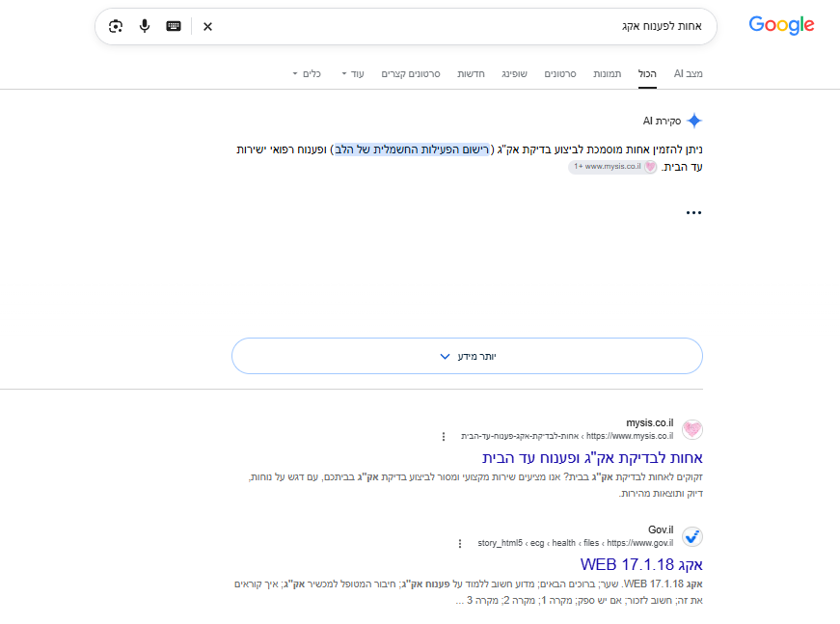Screen dimensions: 840x624
Task: Expand the כלים (Tools) dropdown
Action: click(307, 74)
